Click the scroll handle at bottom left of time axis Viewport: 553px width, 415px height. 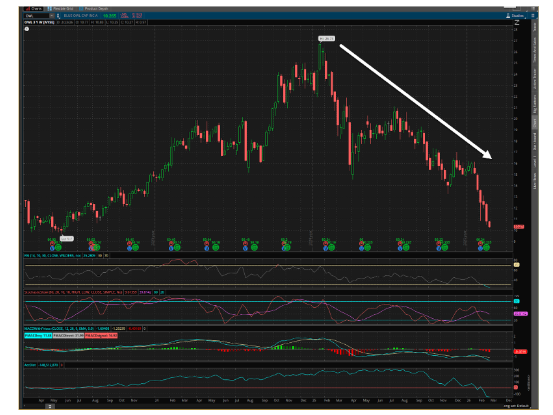(x=50, y=407)
